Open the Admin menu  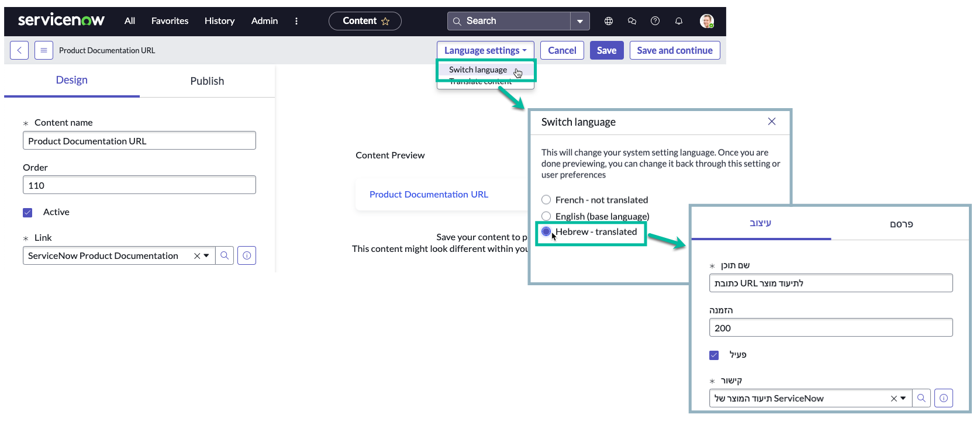click(264, 21)
